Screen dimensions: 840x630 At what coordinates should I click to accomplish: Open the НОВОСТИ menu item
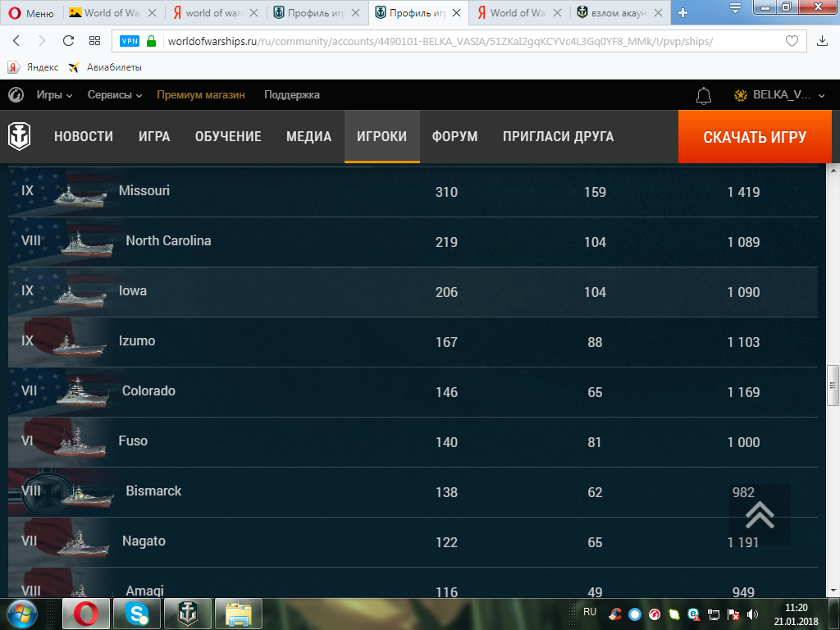pyautogui.click(x=84, y=137)
